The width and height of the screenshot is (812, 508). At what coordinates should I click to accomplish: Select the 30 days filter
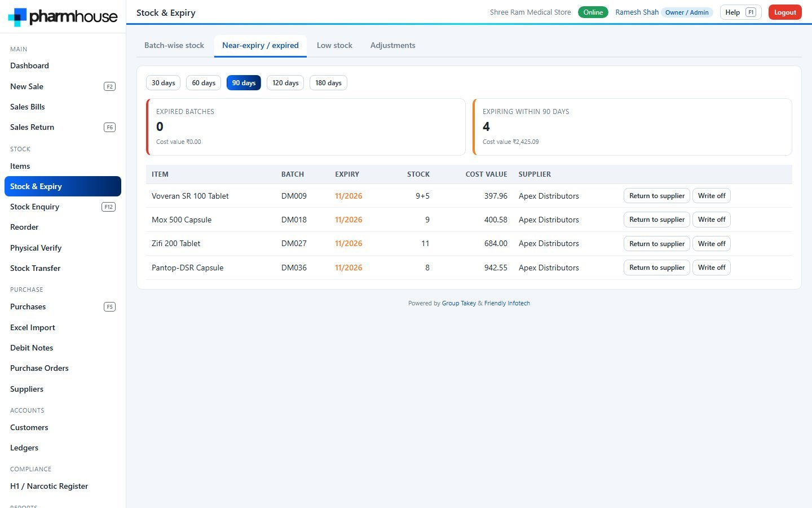coord(164,83)
